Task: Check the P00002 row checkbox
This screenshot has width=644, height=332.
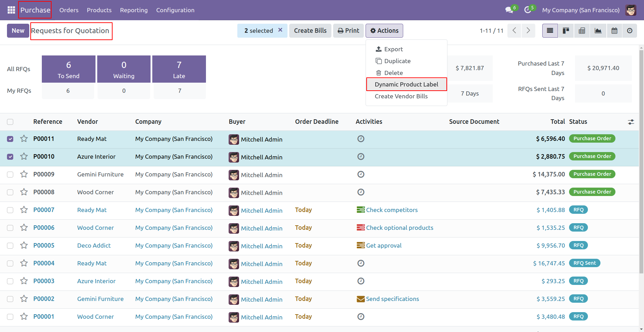Action: [x=10, y=299]
